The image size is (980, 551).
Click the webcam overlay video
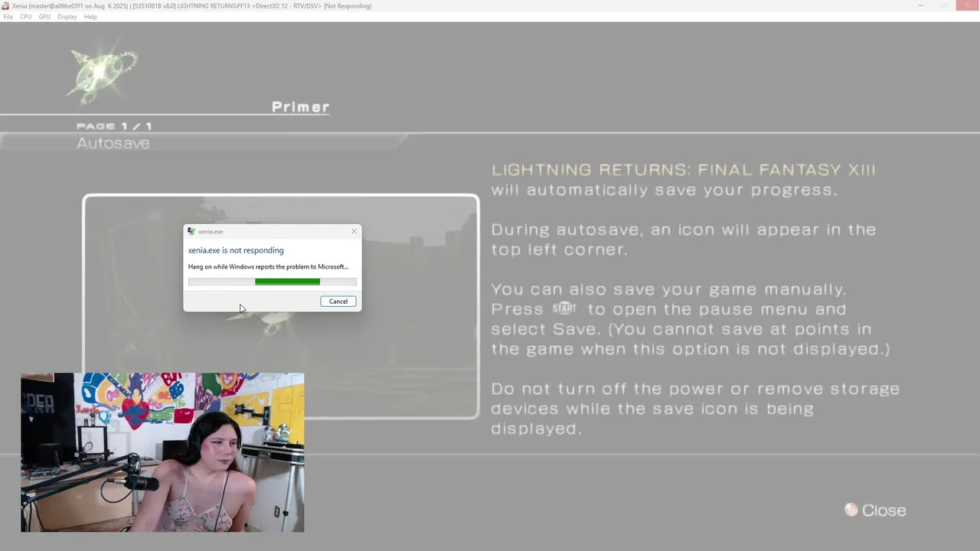162,452
